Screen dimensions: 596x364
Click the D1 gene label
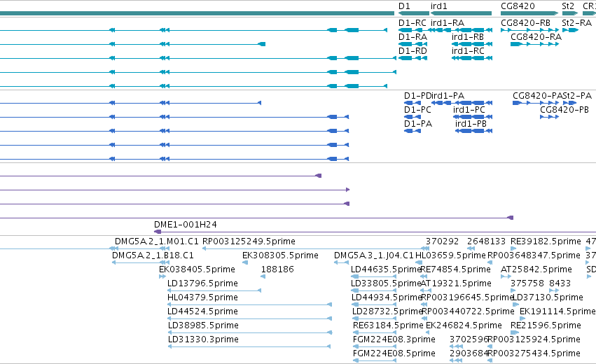pos(404,6)
